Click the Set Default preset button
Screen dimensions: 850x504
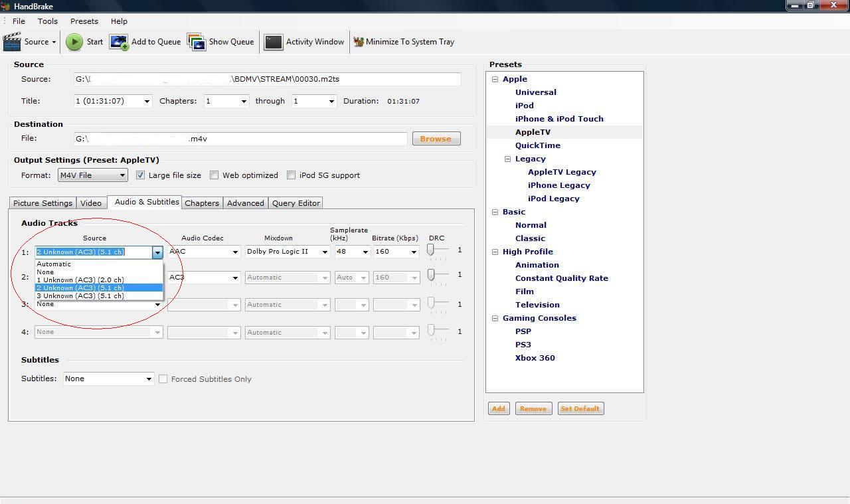pos(580,409)
